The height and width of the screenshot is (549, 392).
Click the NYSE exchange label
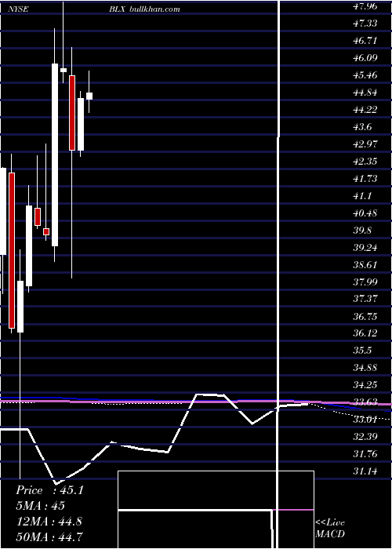(x=20, y=9)
